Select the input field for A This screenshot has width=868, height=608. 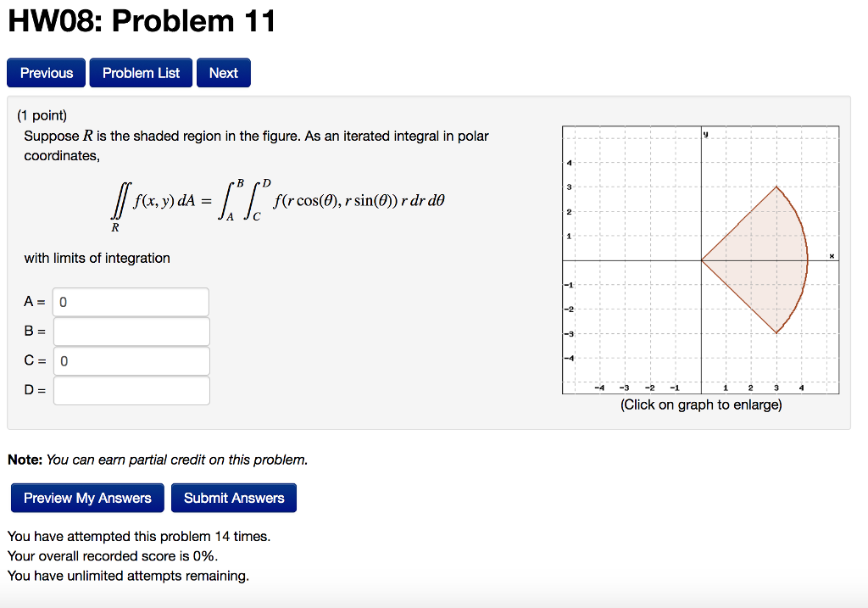[131, 302]
